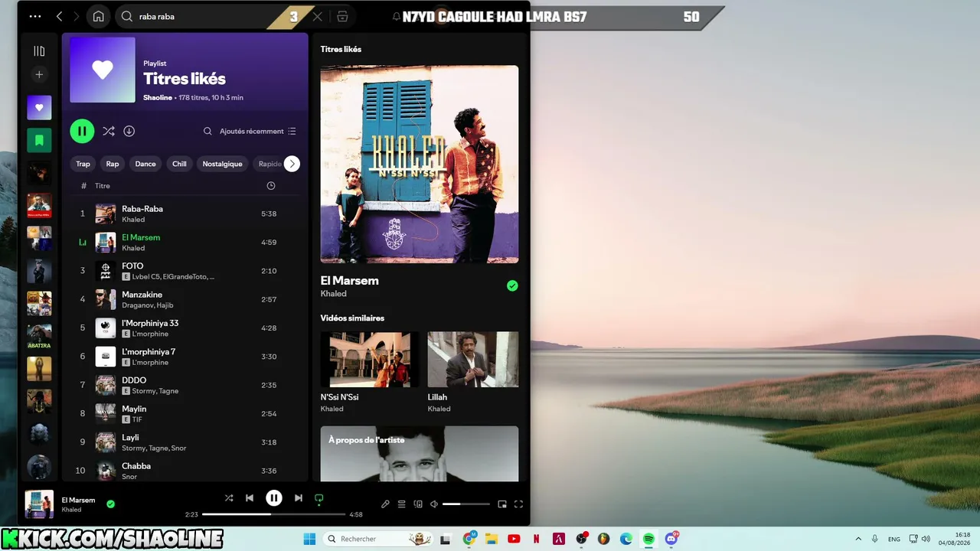Open the lyrics microphone view
The width and height of the screenshot is (980, 551).
[x=385, y=504]
